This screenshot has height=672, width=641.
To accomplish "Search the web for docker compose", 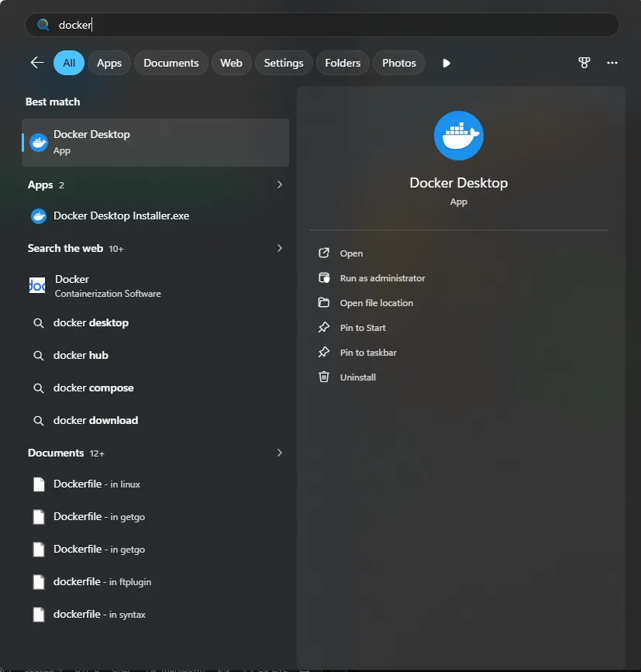I will click(156, 388).
